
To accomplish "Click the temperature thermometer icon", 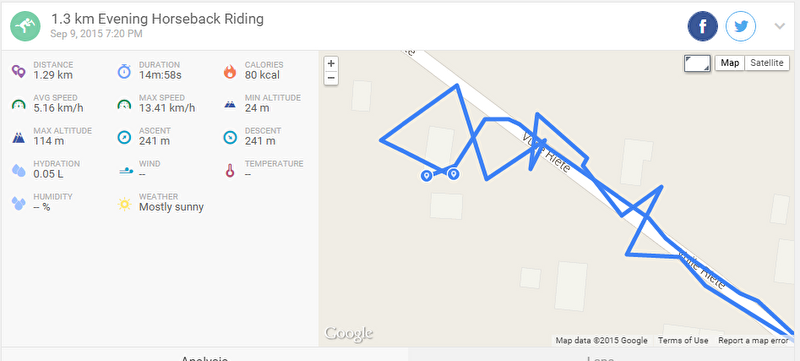I will pyautogui.click(x=230, y=170).
